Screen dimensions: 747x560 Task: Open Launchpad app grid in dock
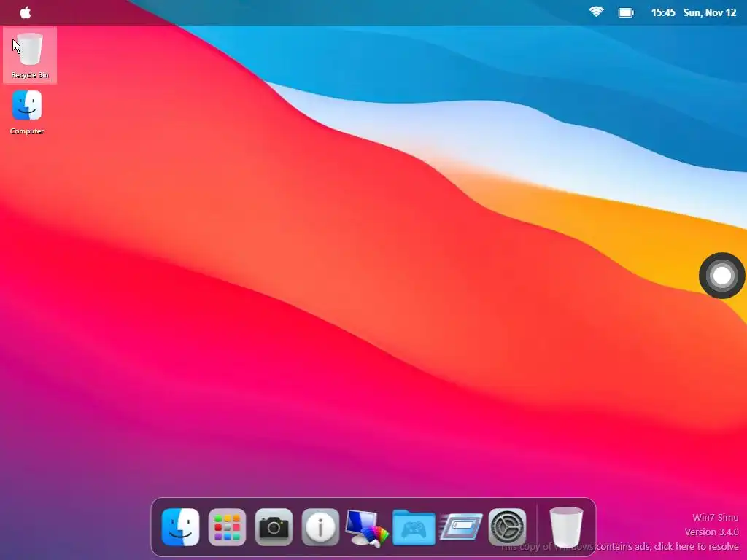coord(228,527)
